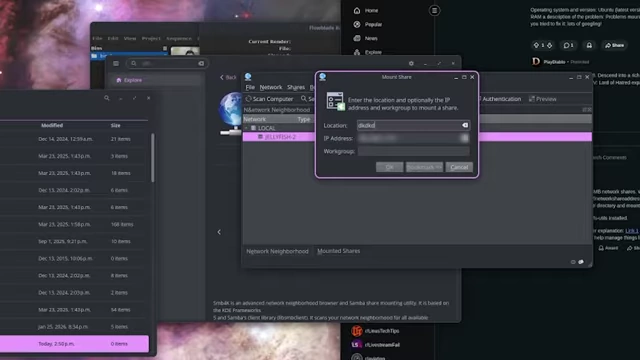Click Scan Computer in the Smb4K toolbar
640x360 pixels.
pyautogui.click(x=269, y=99)
